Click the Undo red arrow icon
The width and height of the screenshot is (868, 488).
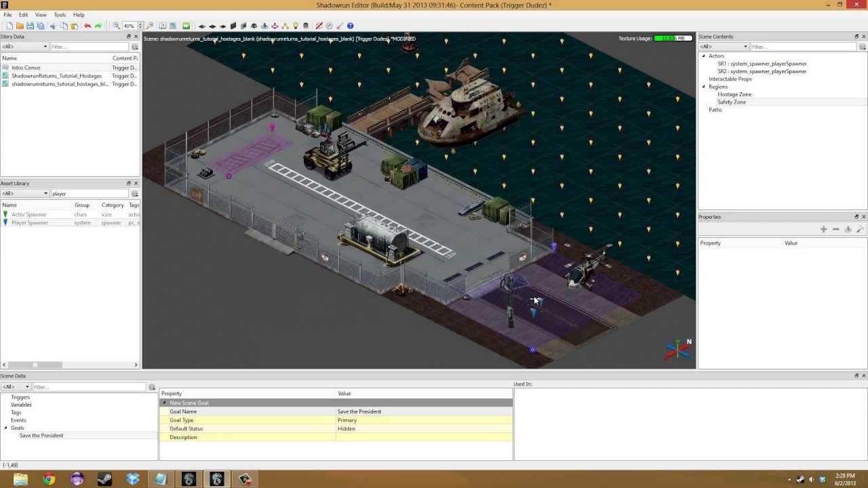(x=87, y=26)
